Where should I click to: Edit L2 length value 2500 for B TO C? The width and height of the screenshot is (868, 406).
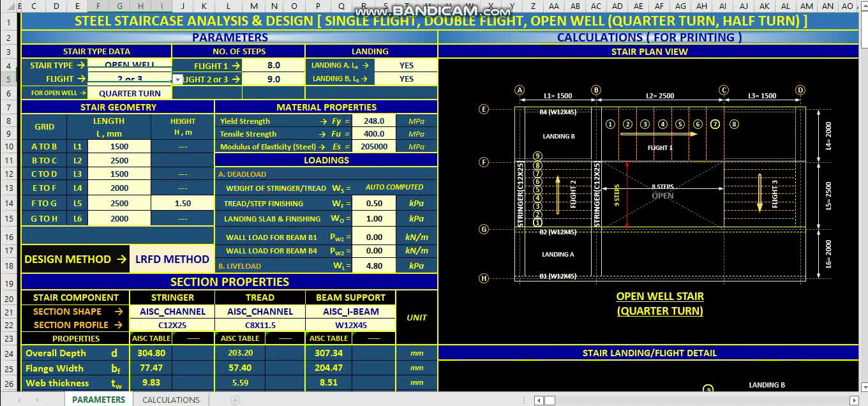pos(119,160)
